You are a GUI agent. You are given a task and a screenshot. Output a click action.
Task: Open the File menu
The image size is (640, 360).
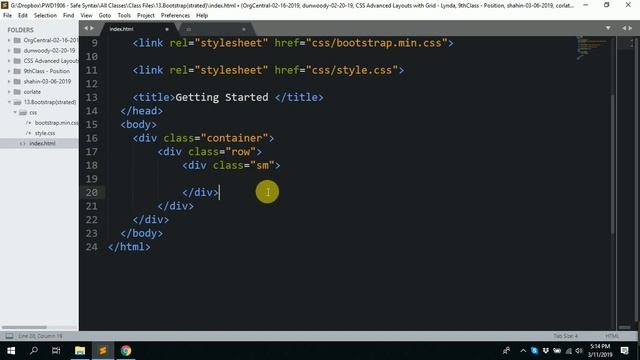coord(7,16)
